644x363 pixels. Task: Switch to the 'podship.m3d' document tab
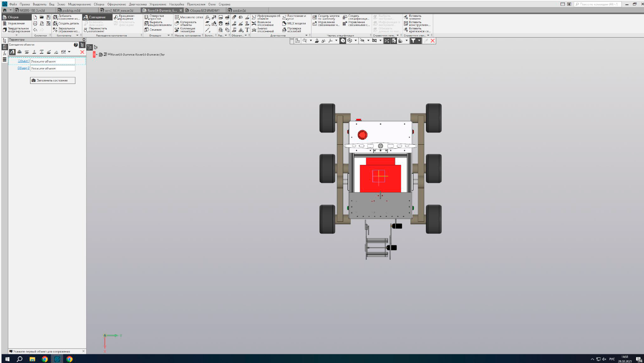coord(71,11)
